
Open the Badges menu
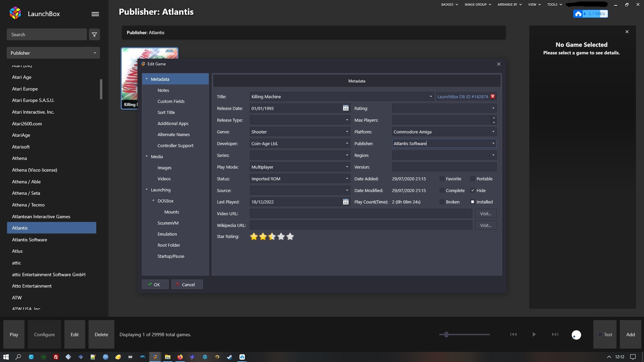pos(449,5)
